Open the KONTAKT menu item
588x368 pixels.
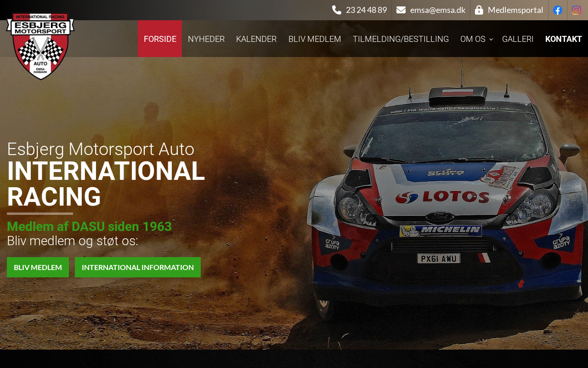[564, 39]
